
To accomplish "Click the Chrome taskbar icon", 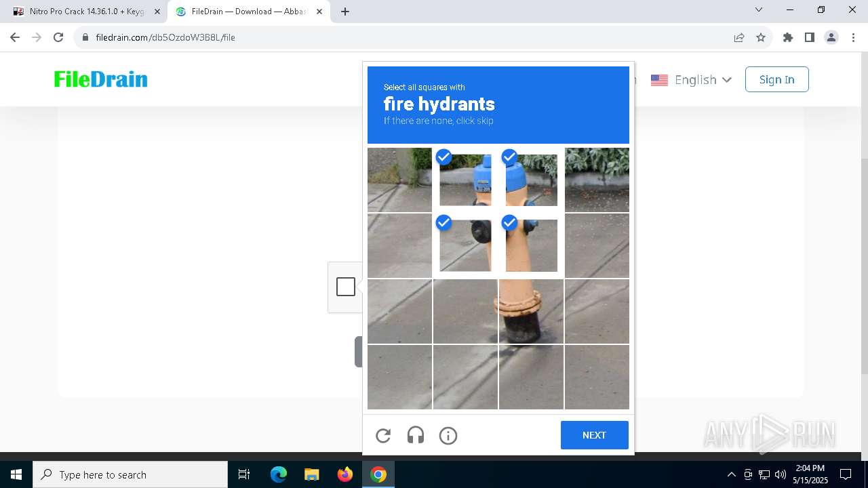I will (x=378, y=474).
